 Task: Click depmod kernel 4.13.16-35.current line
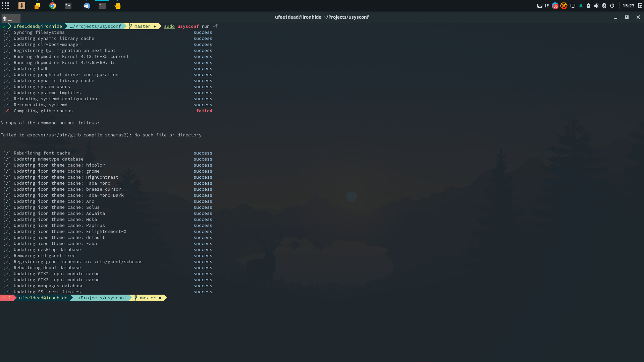pyautogui.click(x=71, y=56)
